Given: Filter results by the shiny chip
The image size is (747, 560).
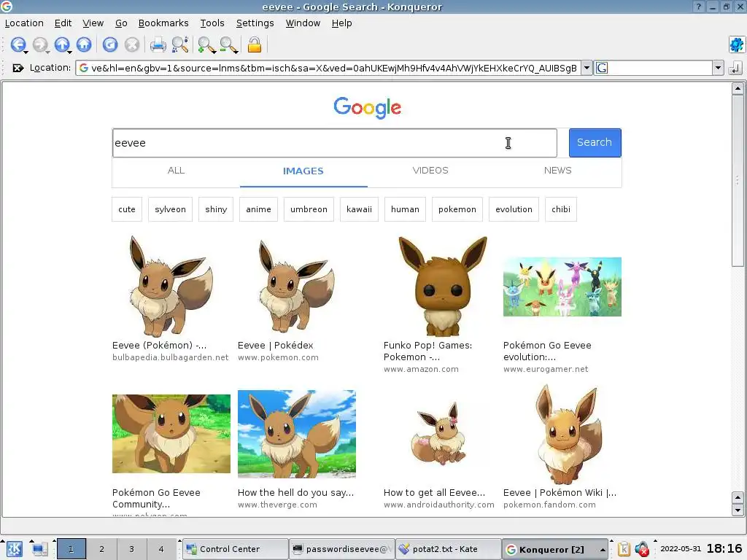Looking at the screenshot, I should point(216,209).
